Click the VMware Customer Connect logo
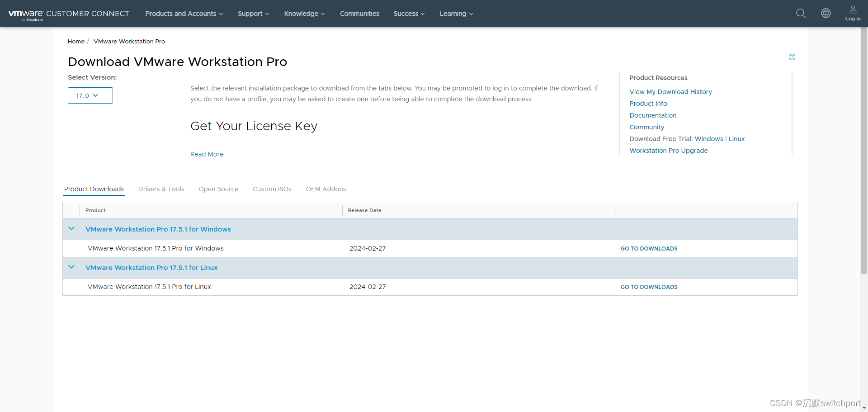The width and height of the screenshot is (868, 412). click(x=69, y=14)
